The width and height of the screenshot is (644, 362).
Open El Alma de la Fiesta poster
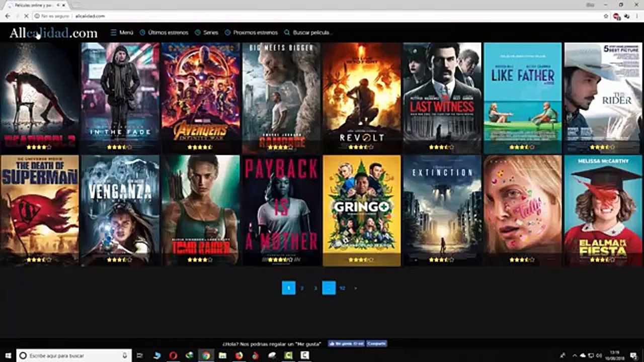tap(603, 211)
